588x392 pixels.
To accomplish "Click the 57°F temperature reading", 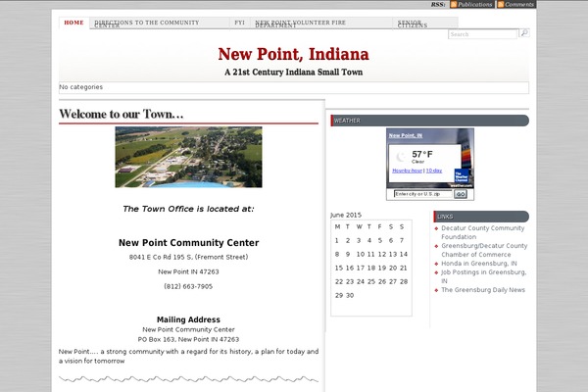I will (422, 154).
